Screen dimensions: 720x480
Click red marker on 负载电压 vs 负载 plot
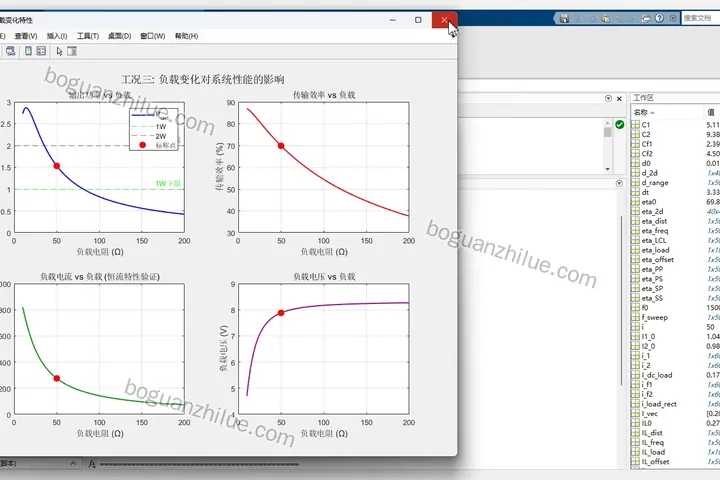click(281, 313)
